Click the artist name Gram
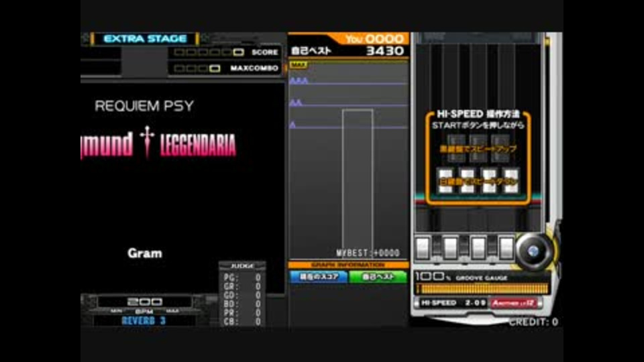Screen dimensions: 644x362 click(145, 253)
